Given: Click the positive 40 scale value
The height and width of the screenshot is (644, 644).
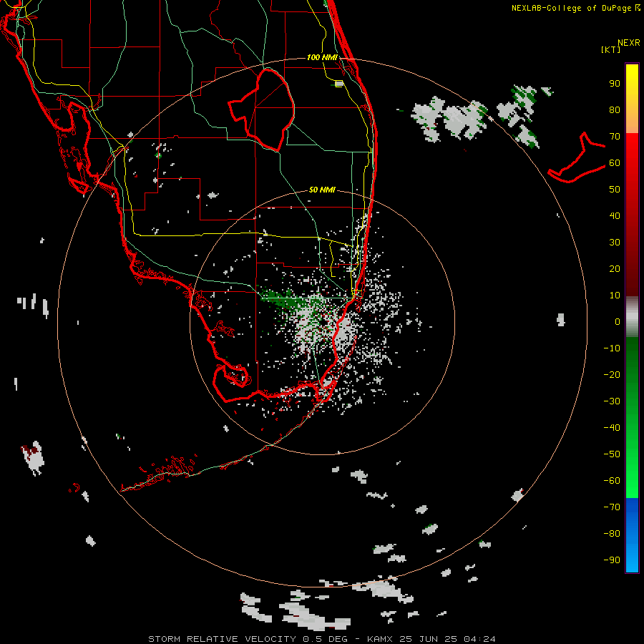Looking at the screenshot, I should pyautogui.click(x=615, y=215).
